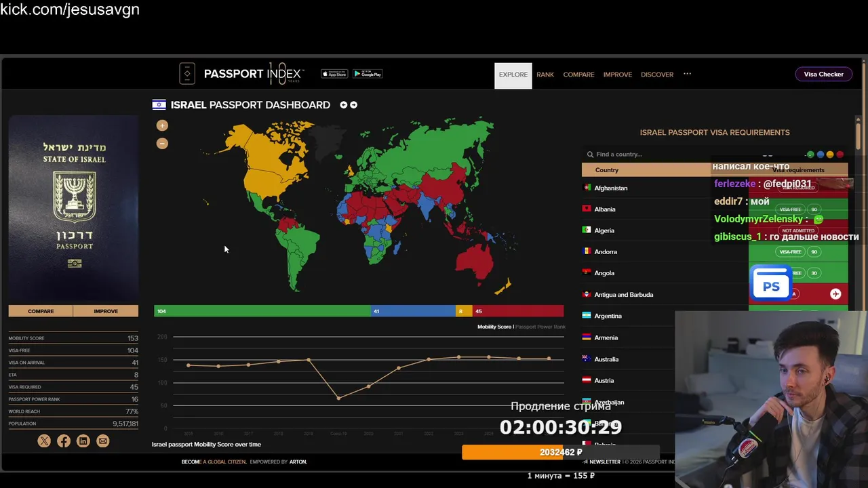Open the Google Play download badge
Screen dimensions: 868x488
click(368, 74)
